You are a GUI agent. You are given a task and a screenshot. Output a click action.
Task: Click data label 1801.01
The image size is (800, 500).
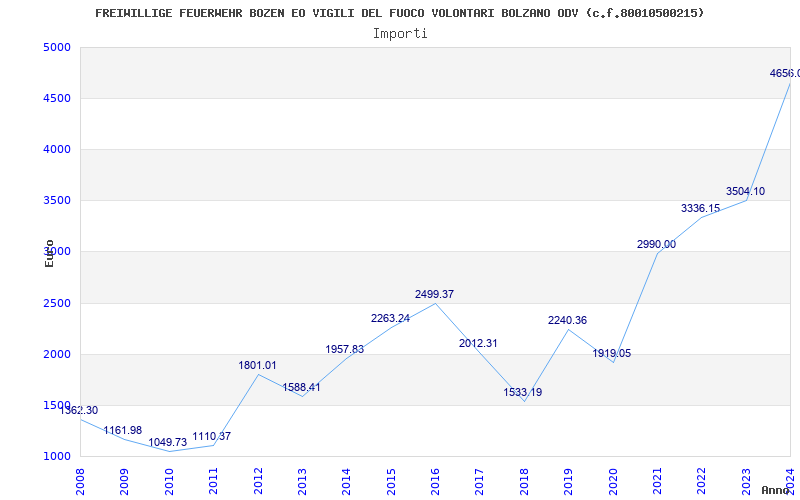[257, 365]
